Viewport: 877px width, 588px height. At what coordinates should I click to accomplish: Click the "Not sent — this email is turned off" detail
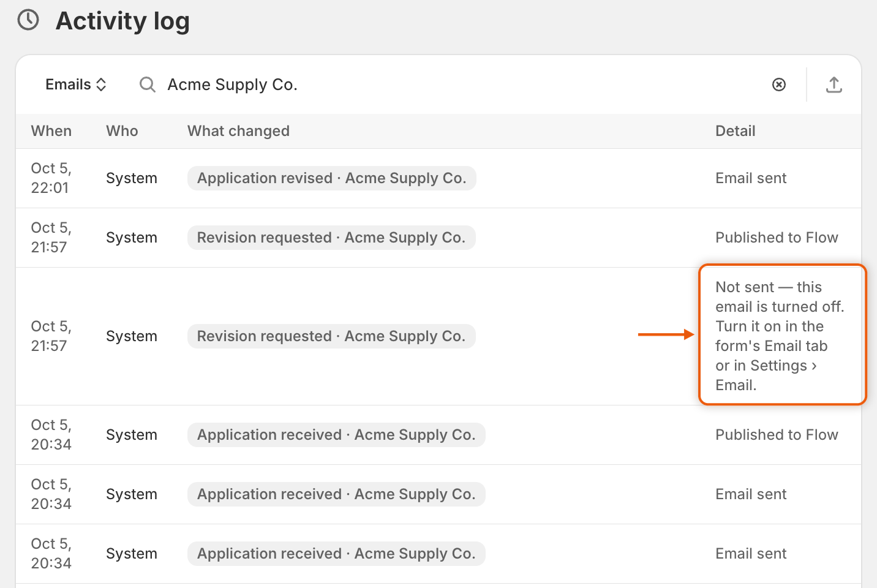(780, 336)
